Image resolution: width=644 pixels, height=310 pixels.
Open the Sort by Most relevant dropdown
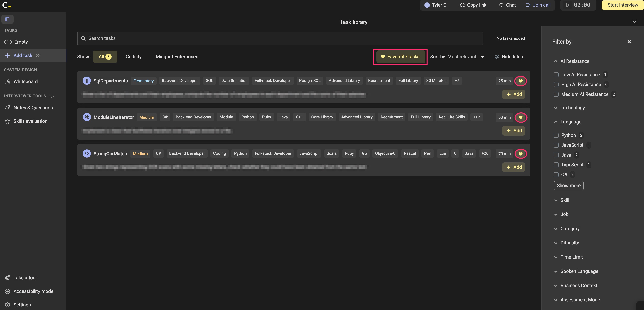pos(457,57)
